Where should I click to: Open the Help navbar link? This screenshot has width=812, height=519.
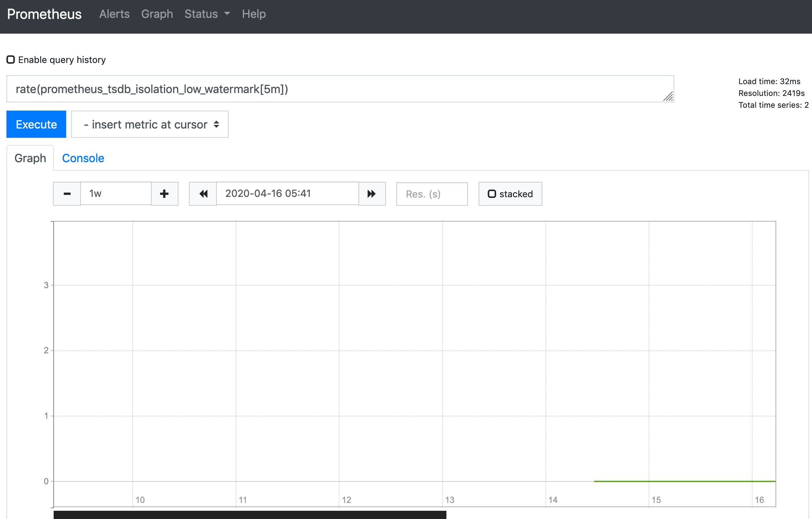tap(254, 14)
